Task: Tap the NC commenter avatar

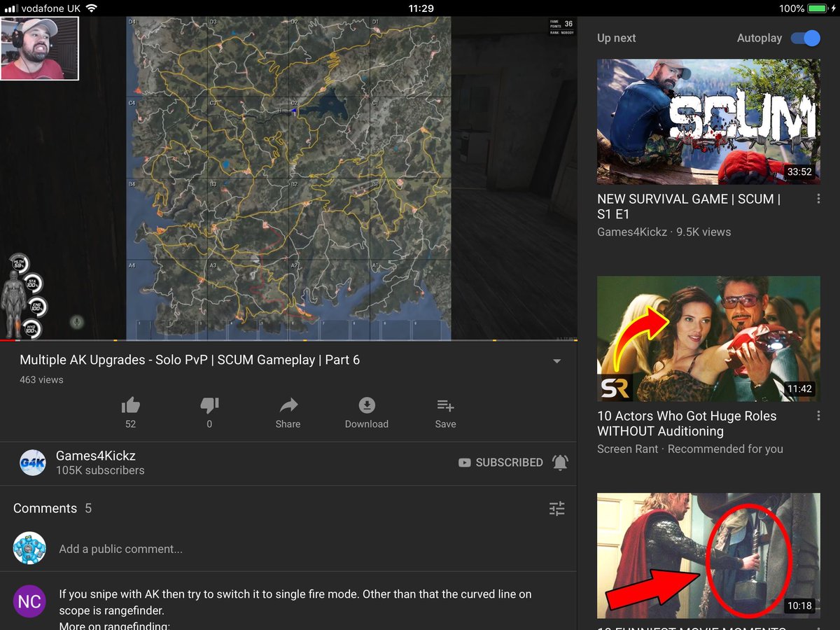Action: click(29, 602)
